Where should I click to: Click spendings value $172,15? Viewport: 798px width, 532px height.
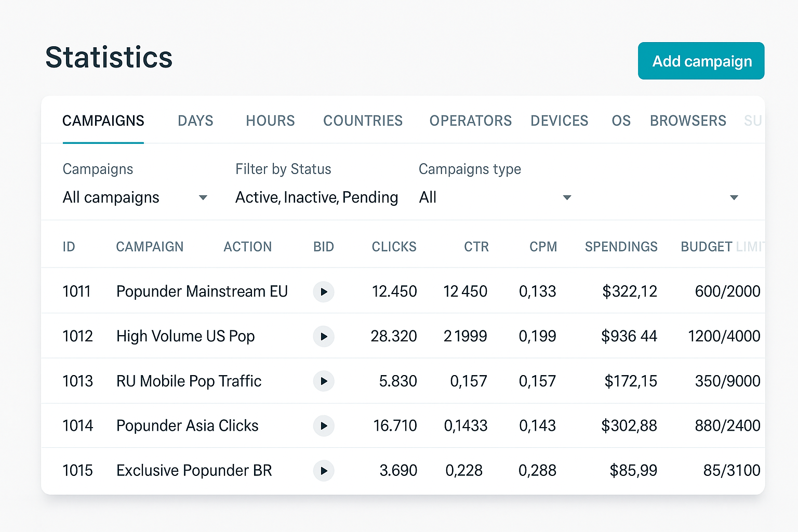pos(631,381)
